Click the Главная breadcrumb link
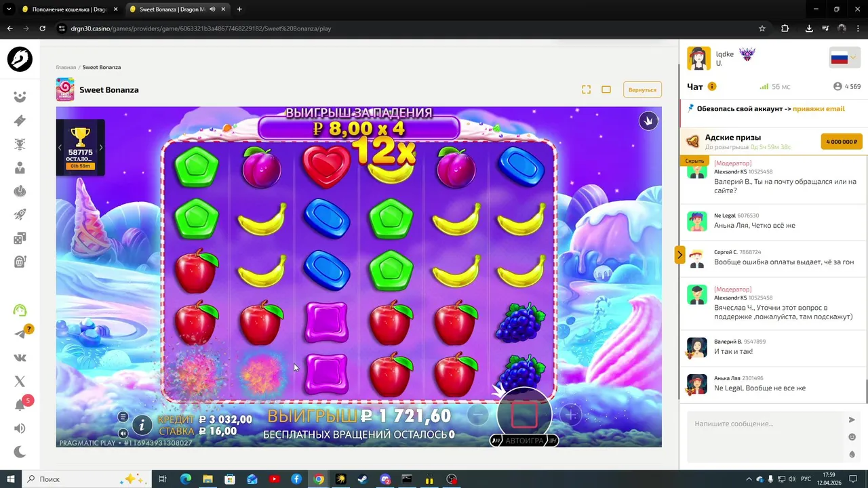Image resolution: width=868 pixels, height=488 pixels. (x=66, y=67)
